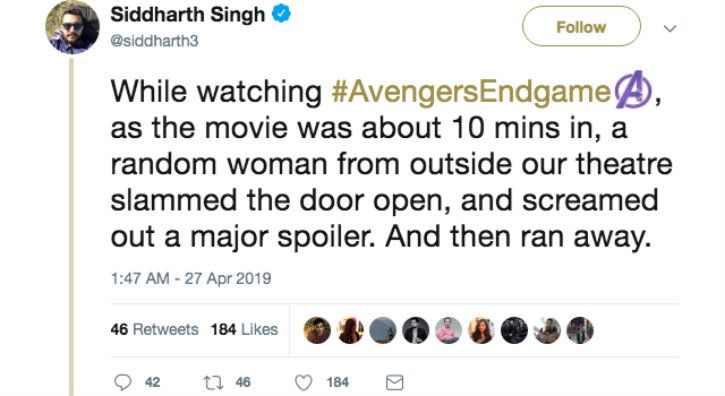
Task: Expand the tweet options chevron
Action: [670, 28]
